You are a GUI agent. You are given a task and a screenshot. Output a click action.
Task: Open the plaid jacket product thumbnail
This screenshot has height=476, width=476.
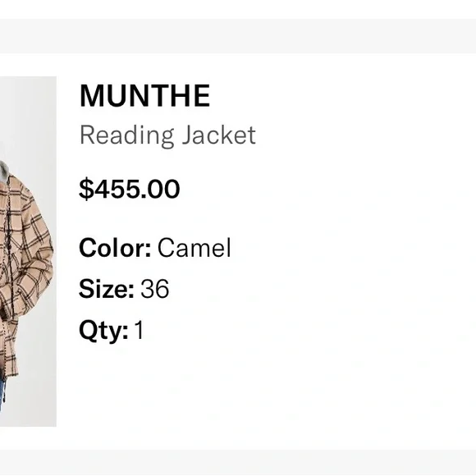tap(28, 251)
